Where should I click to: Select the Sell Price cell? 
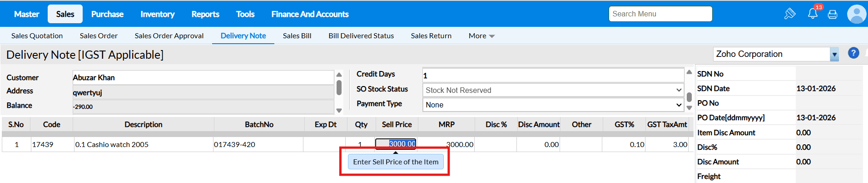pos(396,144)
